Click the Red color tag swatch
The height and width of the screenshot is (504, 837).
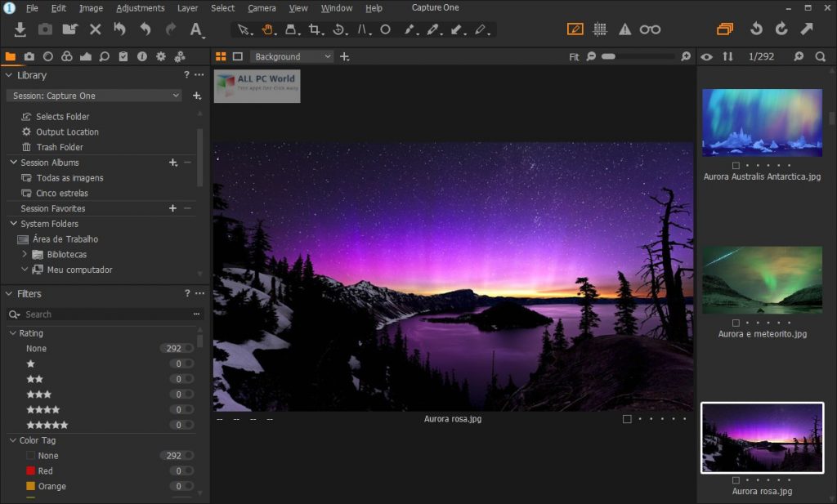pyautogui.click(x=31, y=471)
